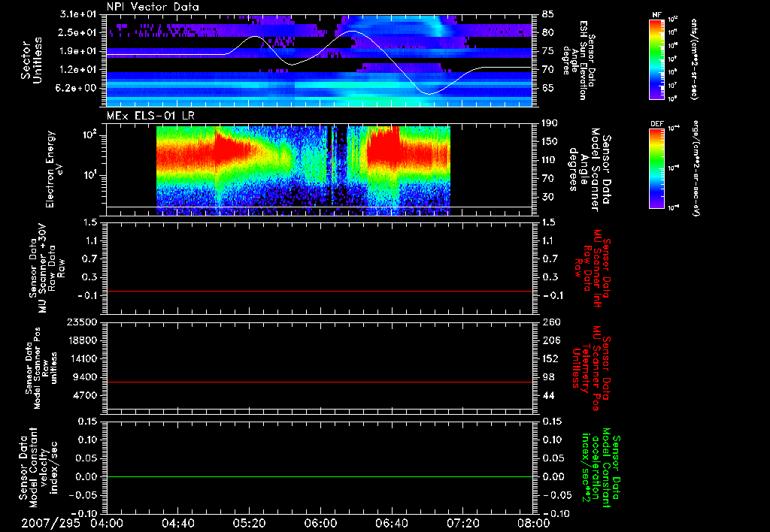Click the red "MU Scanner Pos Telemetry" title

click(x=591, y=368)
